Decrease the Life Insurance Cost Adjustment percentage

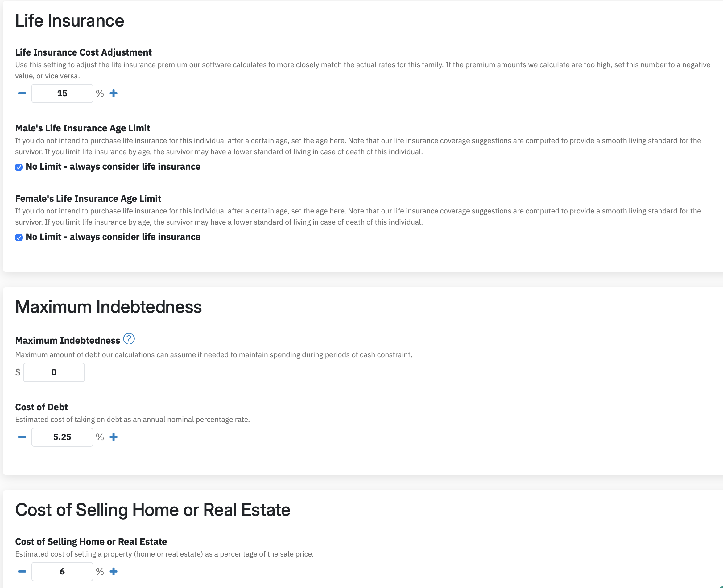[22, 93]
